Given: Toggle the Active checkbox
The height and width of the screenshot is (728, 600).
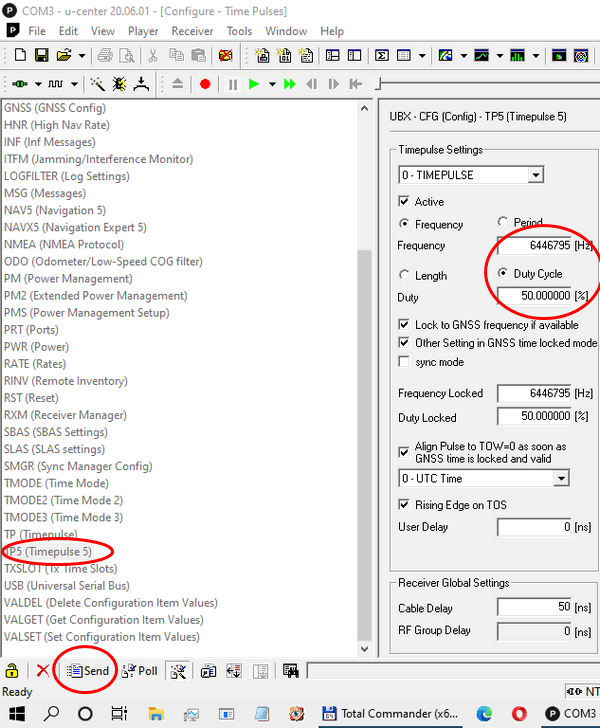Looking at the screenshot, I should 404,202.
